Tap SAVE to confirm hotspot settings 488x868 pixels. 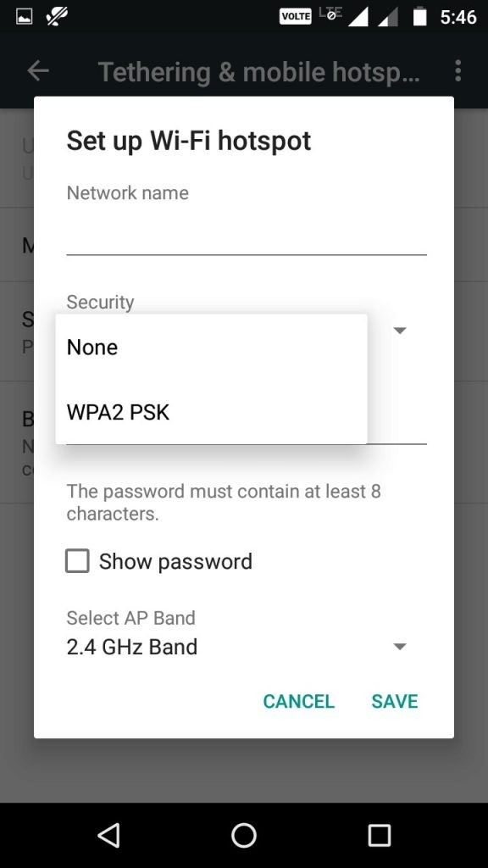pos(394,701)
